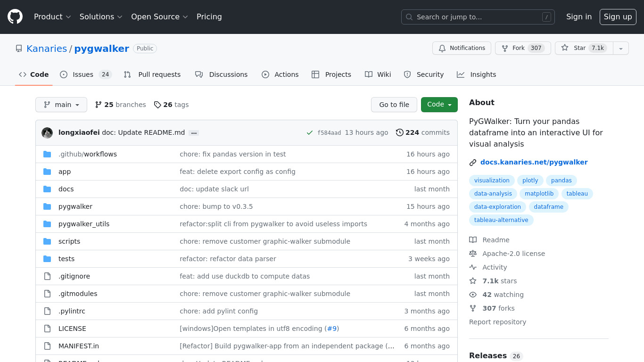Image resolution: width=644 pixels, height=362 pixels.
Task: Switch to the Actions tab
Action: pyautogui.click(x=280, y=74)
